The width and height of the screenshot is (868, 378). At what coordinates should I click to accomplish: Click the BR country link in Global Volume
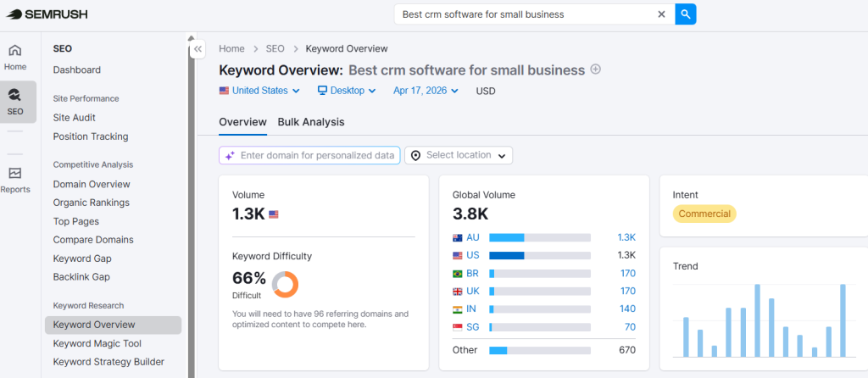[x=473, y=274]
